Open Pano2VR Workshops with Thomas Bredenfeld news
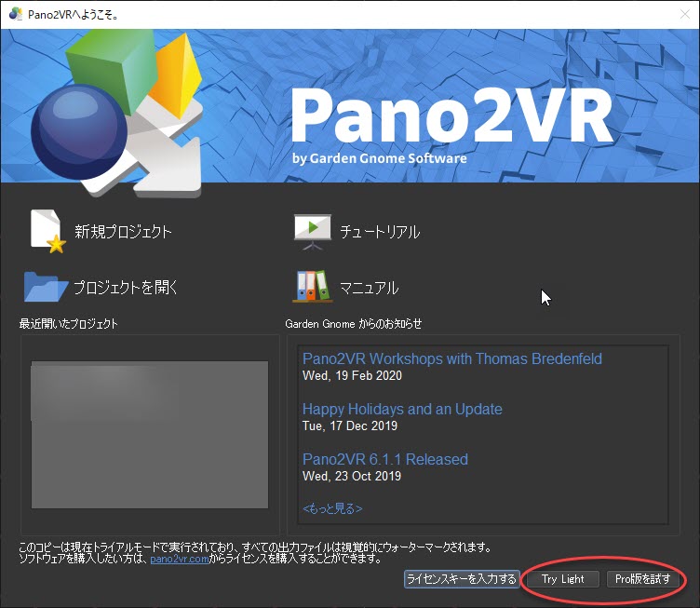 click(x=452, y=358)
